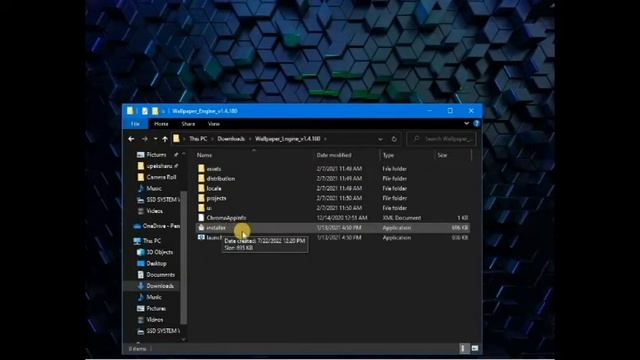The height and width of the screenshot is (360, 640).
Task: Refresh the current folder view
Action: [394, 139]
